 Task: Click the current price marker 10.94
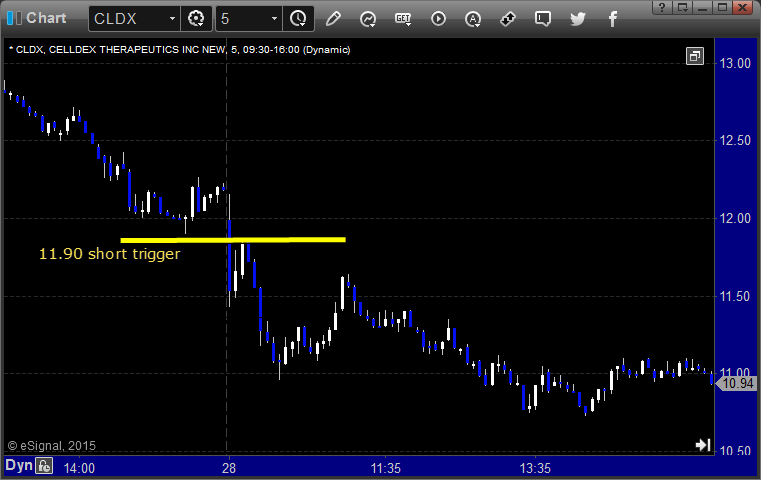coord(737,383)
